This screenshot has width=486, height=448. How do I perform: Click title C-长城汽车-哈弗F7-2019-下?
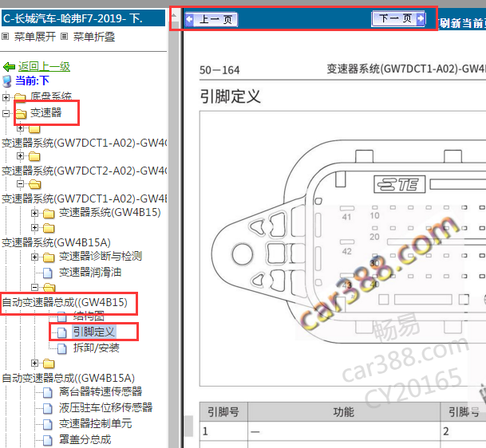point(73,18)
